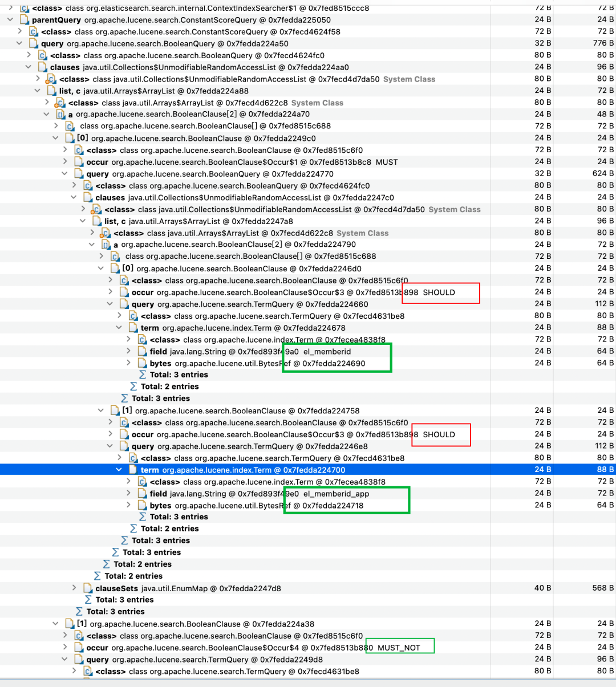Click the 'el_memberid_app' field value text
Screen dimensions: 616x687
336,494
